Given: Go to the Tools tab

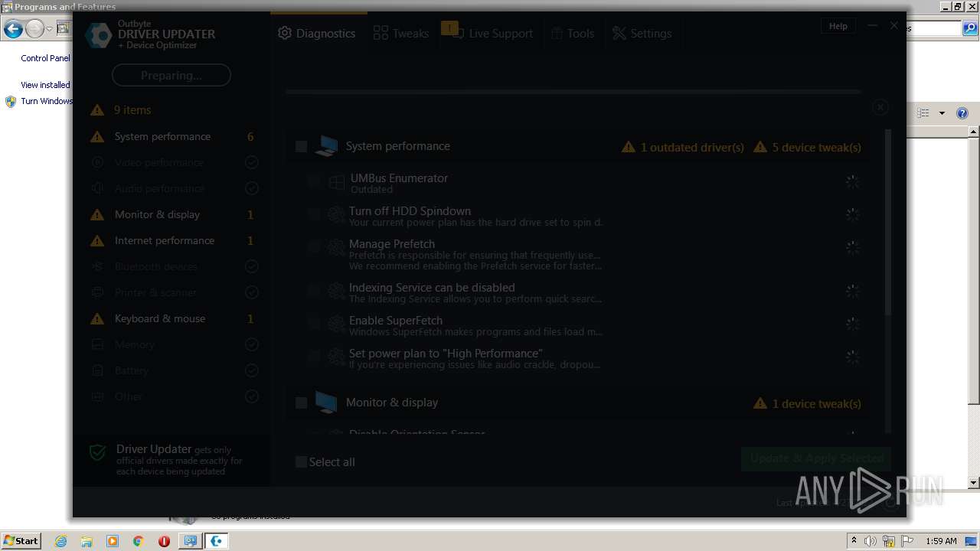Looking at the screenshot, I should (573, 34).
